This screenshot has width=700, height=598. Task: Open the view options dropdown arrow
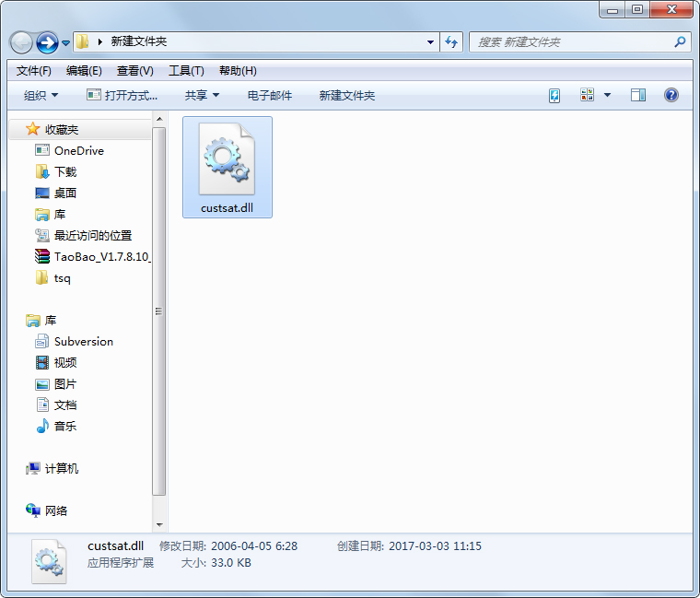[x=607, y=95]
